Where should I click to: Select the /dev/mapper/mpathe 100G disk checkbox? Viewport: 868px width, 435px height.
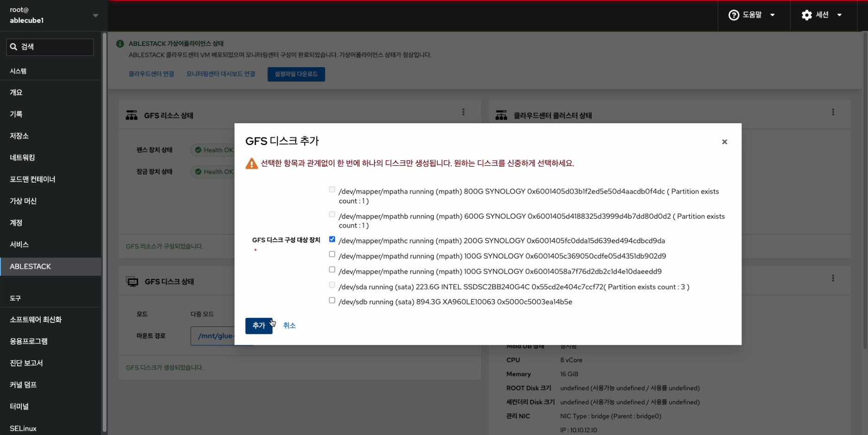[332, 270]
